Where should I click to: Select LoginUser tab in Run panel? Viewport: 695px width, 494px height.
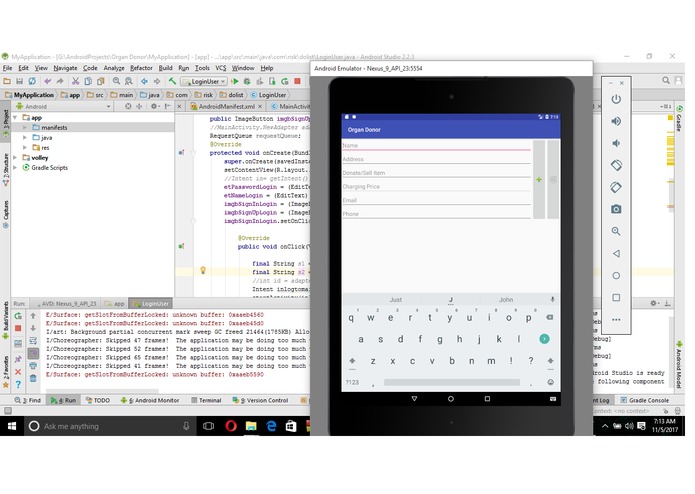click(x=151, y=304)
